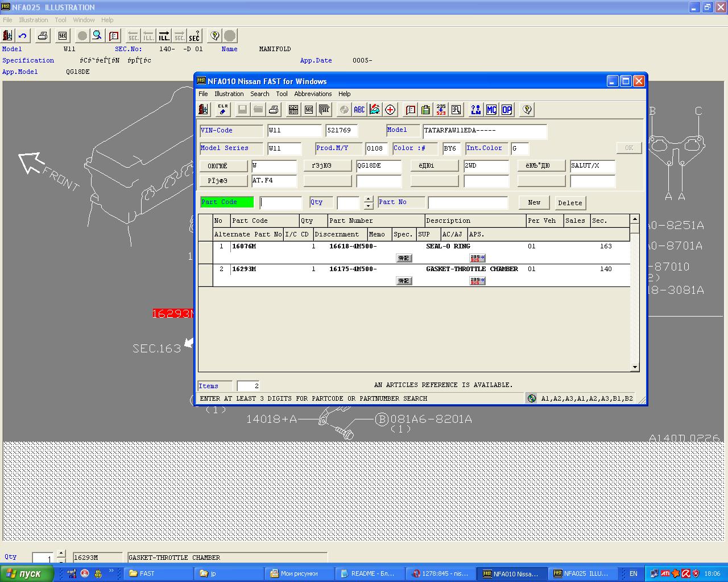Click the document magnifier icon beside 235/523

[457, 110]
